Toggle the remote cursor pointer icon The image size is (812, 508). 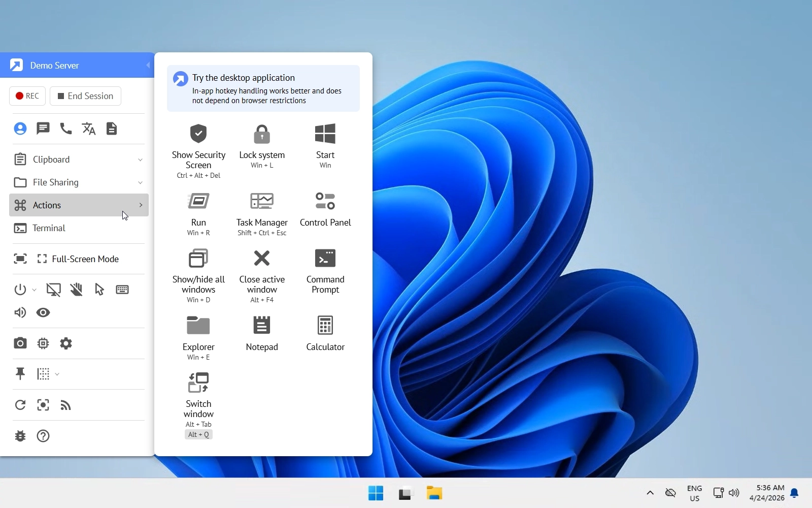pos(99,290)
